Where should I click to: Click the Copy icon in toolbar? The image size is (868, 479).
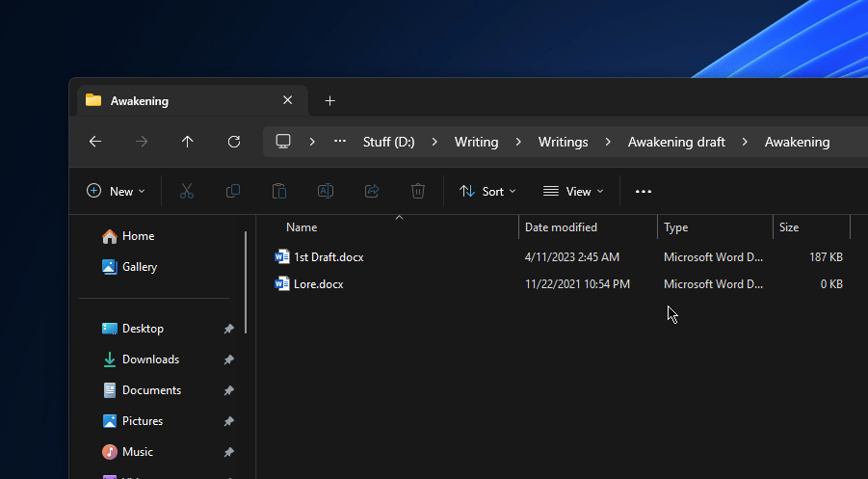233,191
